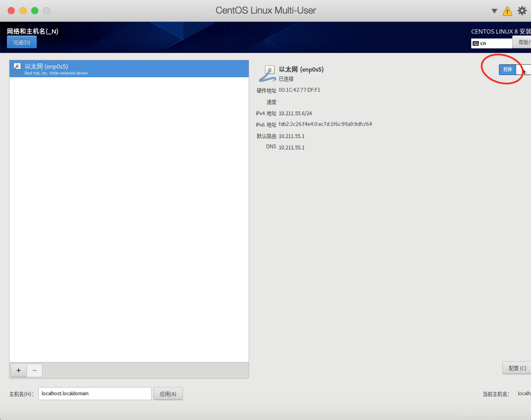Expand the title bar dropdown arrow
The image size is (531, 420).
click(x=494, y=11)
